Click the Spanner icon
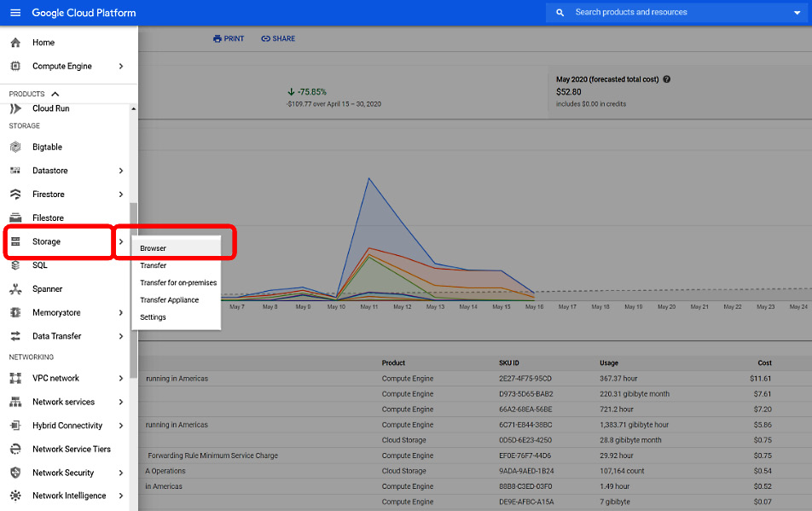 pyautogui.click(x=15, y=289)
